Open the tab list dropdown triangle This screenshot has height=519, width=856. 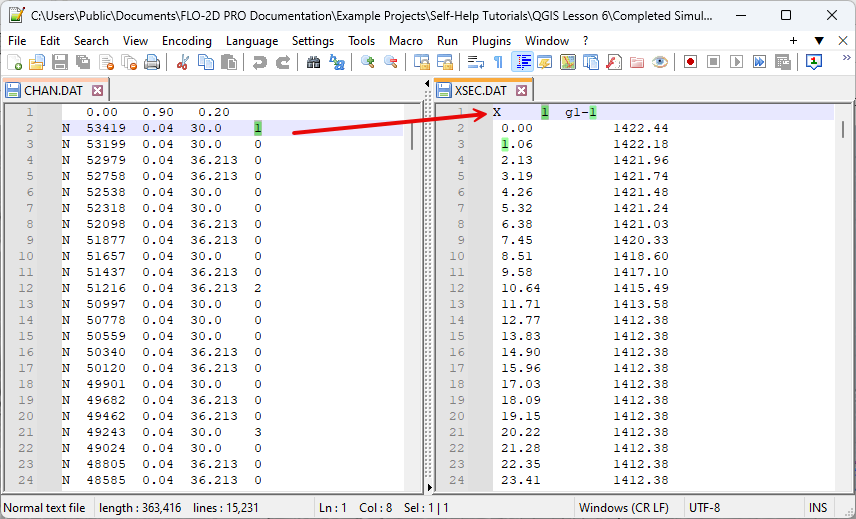point(818,41)
